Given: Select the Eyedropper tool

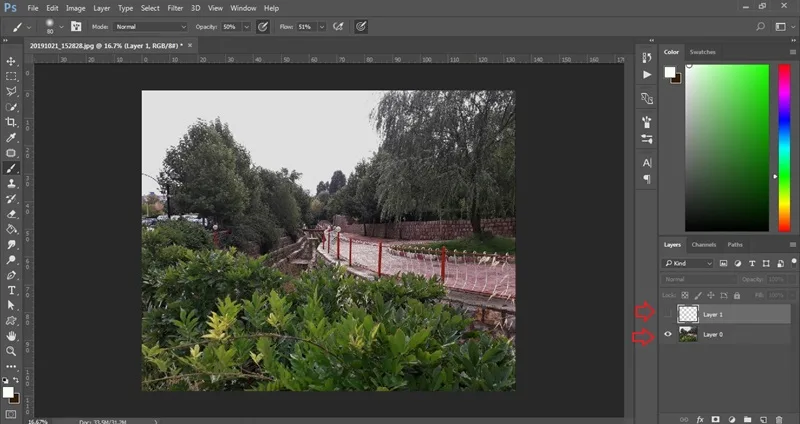Looking at the screenshot, I should coord(11,138).
